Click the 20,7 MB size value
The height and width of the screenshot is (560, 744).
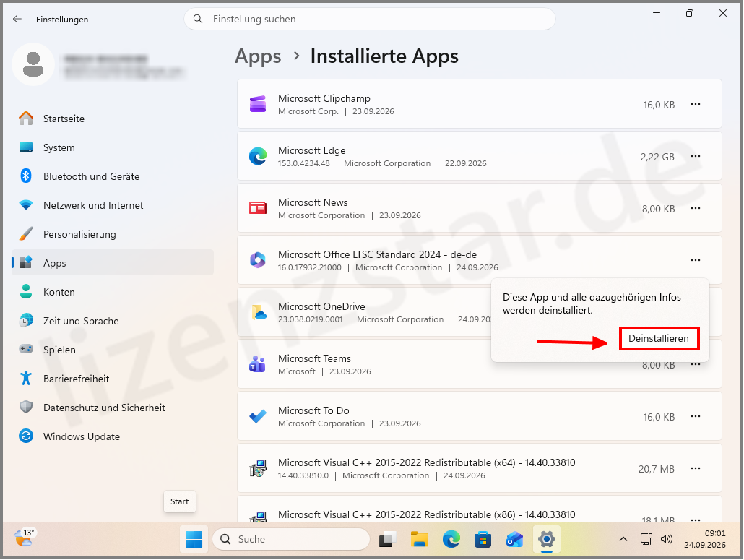(656, 469)
